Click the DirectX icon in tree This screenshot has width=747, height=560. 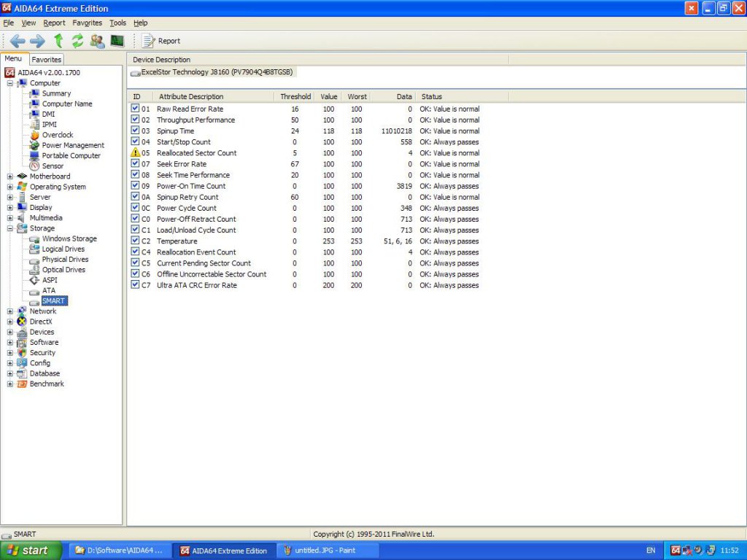[x=22, y=322]
